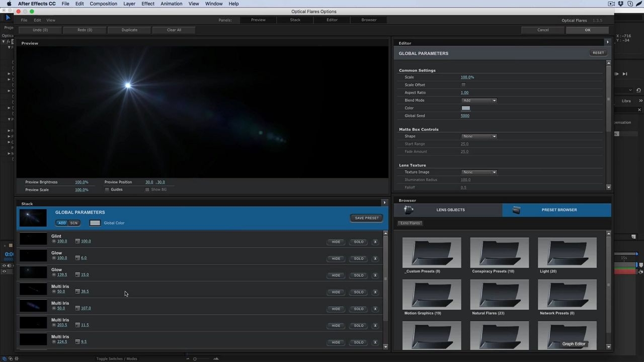The image size is (644, 362).
Task: Open the Natural Flares (23) folder
Action: [x=499, y=295]
